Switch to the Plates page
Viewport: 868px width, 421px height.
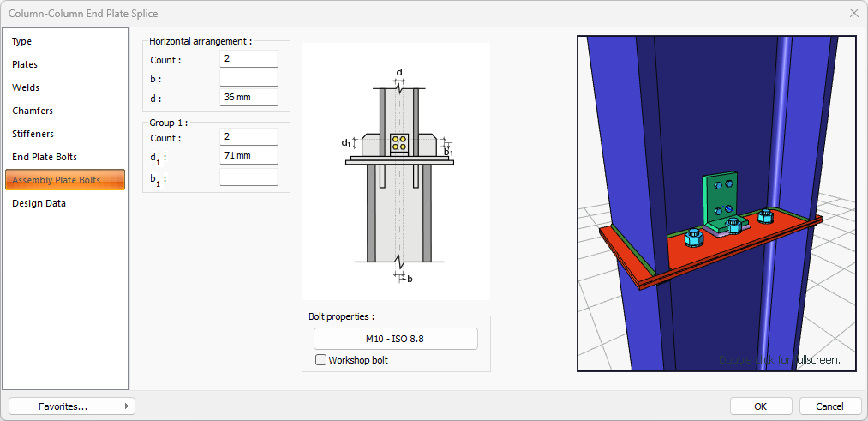coord(25,64)
